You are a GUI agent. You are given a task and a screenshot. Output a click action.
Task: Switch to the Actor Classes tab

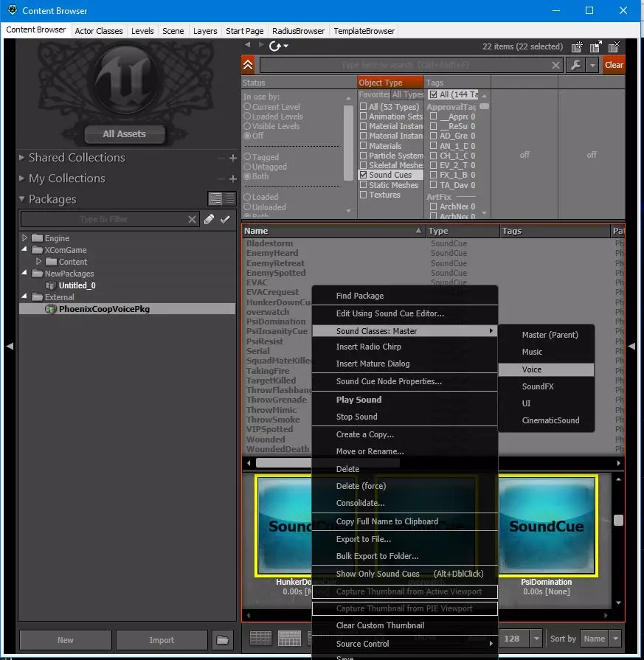[99, 31]
